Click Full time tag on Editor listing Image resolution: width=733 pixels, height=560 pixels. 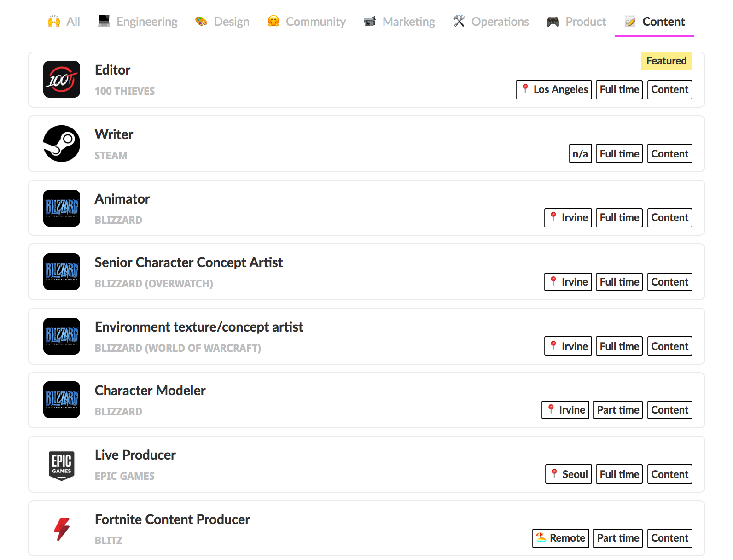(x=619, y=89)
